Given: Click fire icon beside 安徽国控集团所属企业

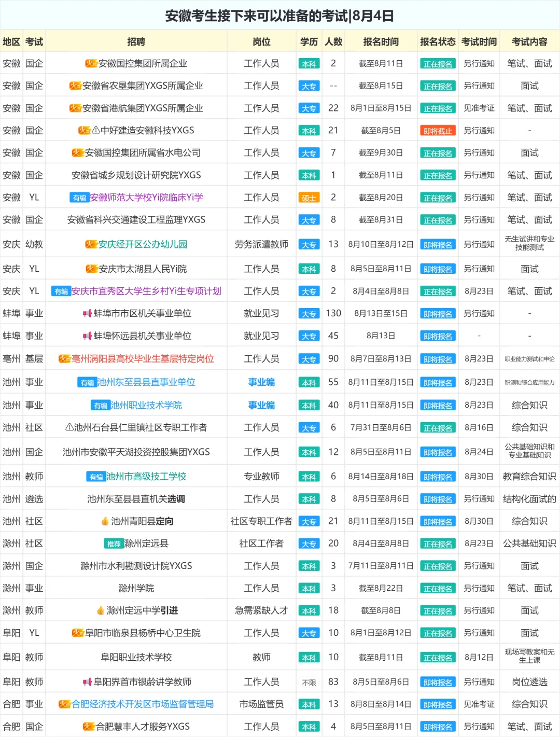Looking at the screenshot, I should coord(91,64).
